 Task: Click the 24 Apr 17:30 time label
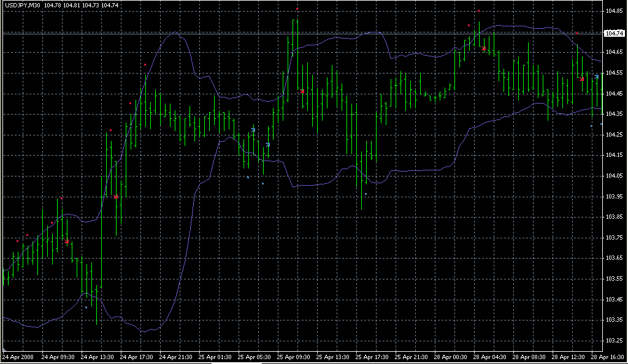(137, 357)
